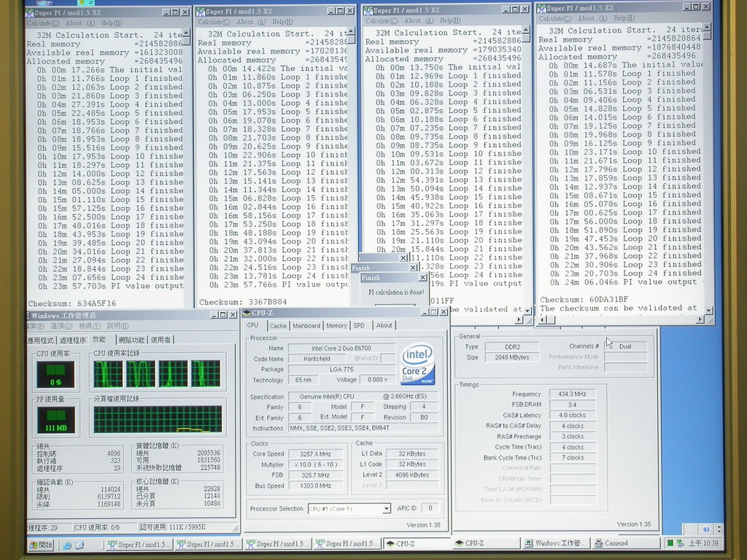Open the 檢視 menu in Task Manager
The width and height of the screenshot is (747, 560).
[x=89, y=326]
